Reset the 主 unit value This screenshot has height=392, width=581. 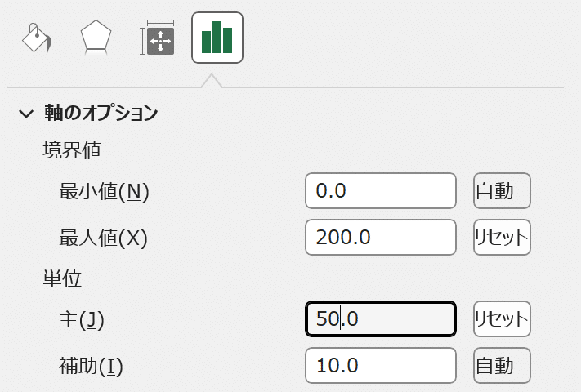(x=502, y=318)
